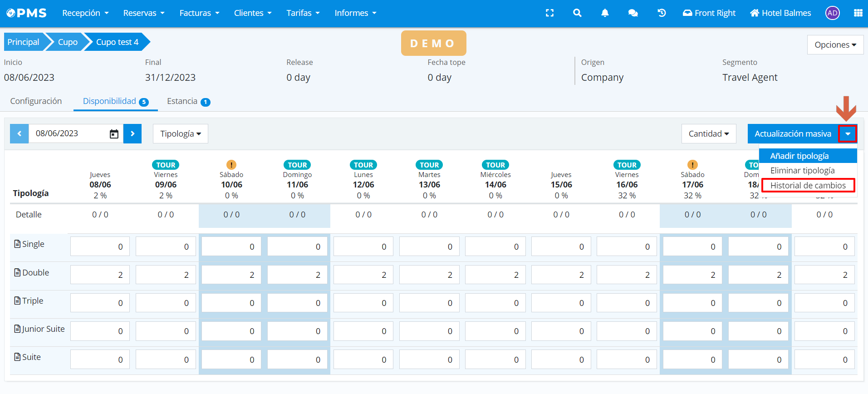
Task: Open the search magnifier icon
Action: 577,13
